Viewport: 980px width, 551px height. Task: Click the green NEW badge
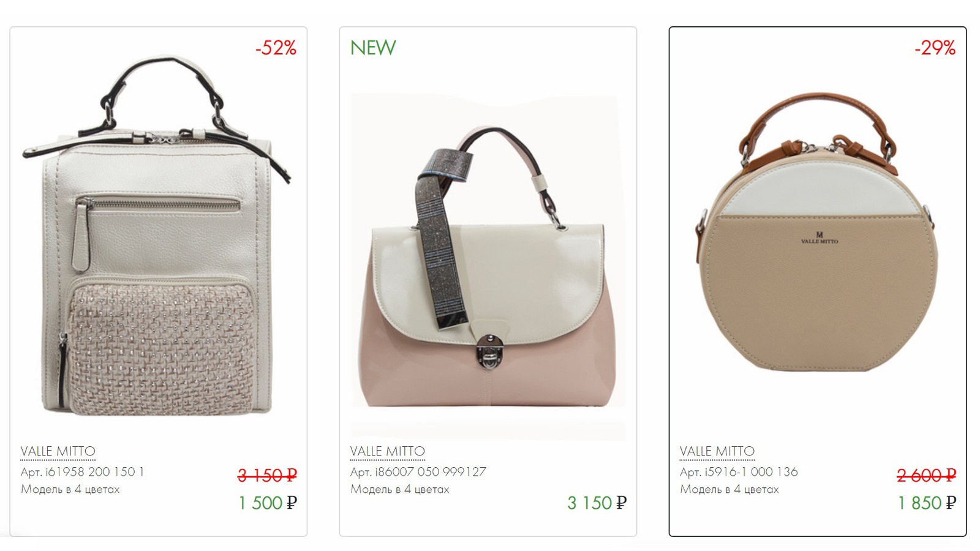pyautogui.click(x=373, y=48)
